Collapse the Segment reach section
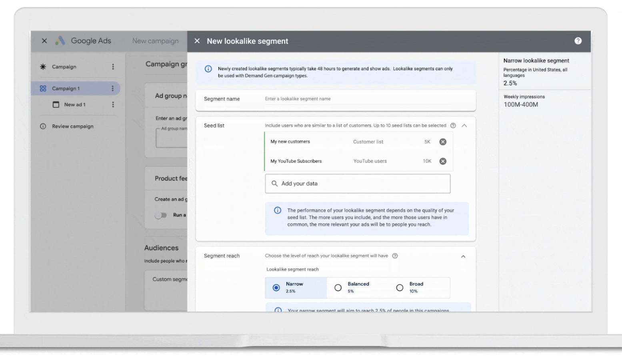The height and width of the screenshot is (364, 622). (x=463, y=256)
